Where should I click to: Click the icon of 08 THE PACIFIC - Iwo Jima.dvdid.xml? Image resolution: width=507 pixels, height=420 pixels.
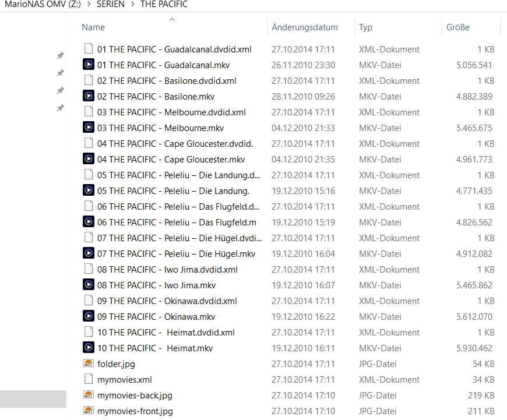pyautogui.click(x=88, y=269)
